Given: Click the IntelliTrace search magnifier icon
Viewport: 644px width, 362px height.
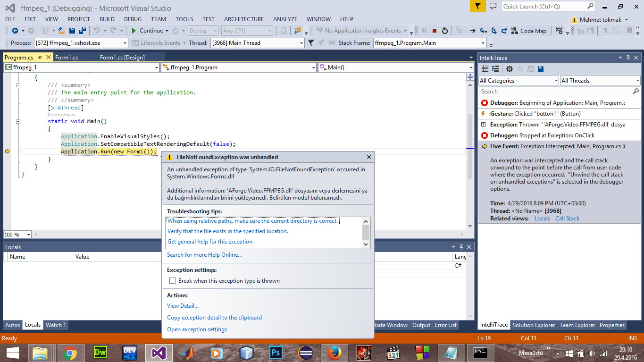Looking at the screenshot, I should pos(636,92).
